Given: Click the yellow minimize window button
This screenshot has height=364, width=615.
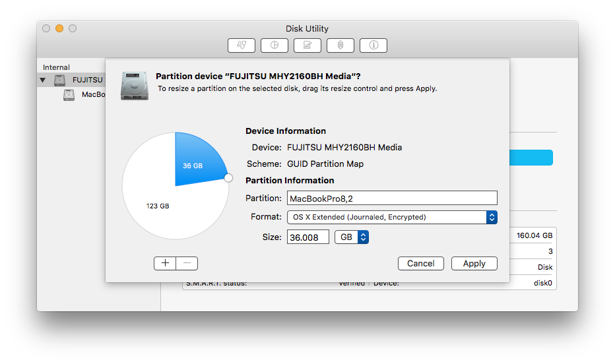Looking at the screenshot, I should [x=59, y=28].
